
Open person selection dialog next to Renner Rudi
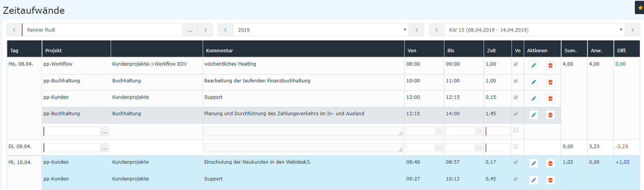pyautogui.click(x=190, y=30)
